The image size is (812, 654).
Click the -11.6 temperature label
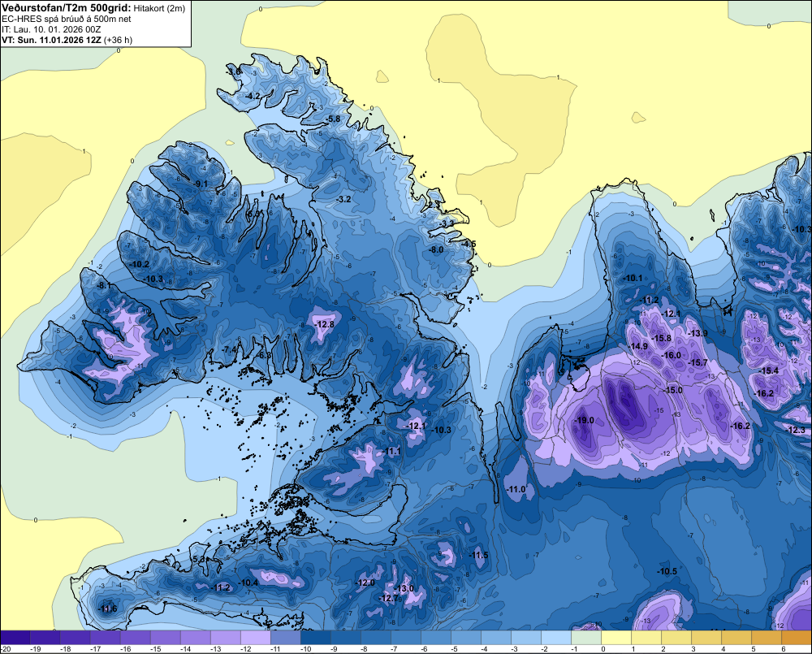(x=108, y=609)
